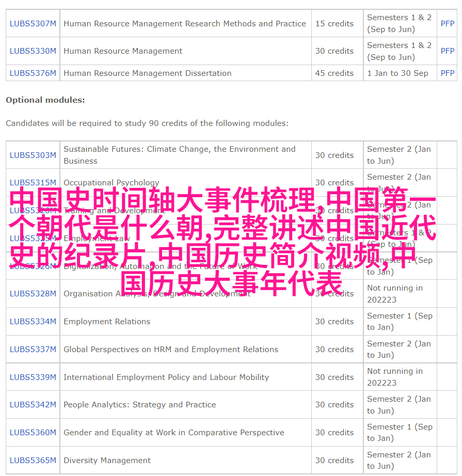Click the Optional modules heading
This screenshot has height=476, width=462.
(45, 100)
